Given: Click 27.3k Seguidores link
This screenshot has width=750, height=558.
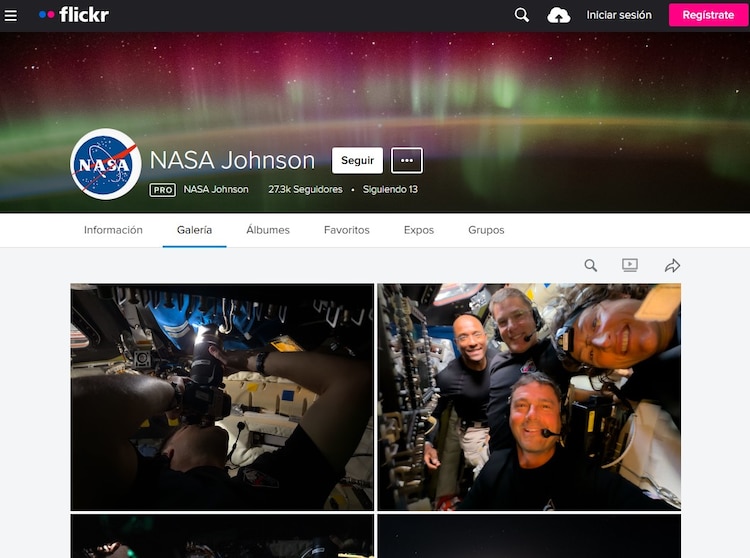Looking at the screenshot, I should (x=305, y=189).
